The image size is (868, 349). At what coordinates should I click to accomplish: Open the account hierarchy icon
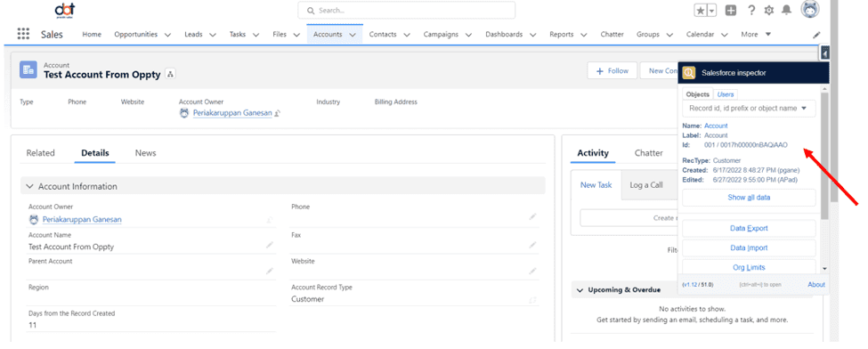(x=171, y=74)
